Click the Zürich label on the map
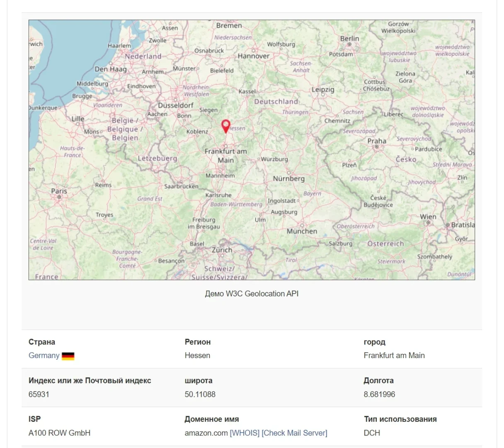The image size is (504, 448). 222,250
